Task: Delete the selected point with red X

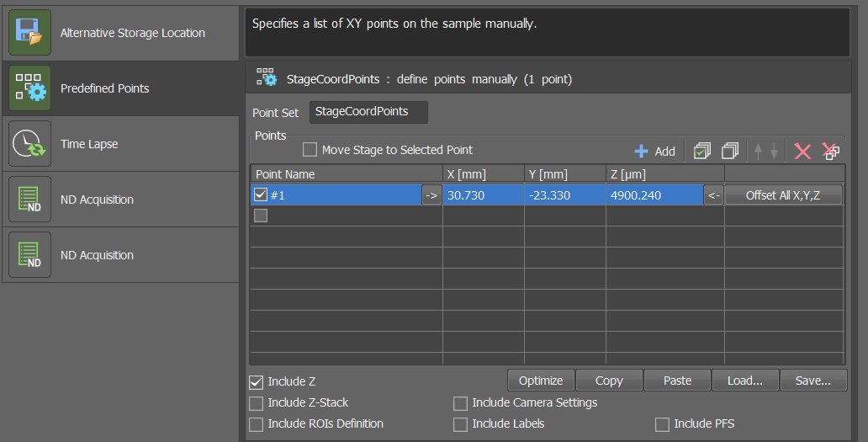Action: pyautogui.click(x=802, y=151)
